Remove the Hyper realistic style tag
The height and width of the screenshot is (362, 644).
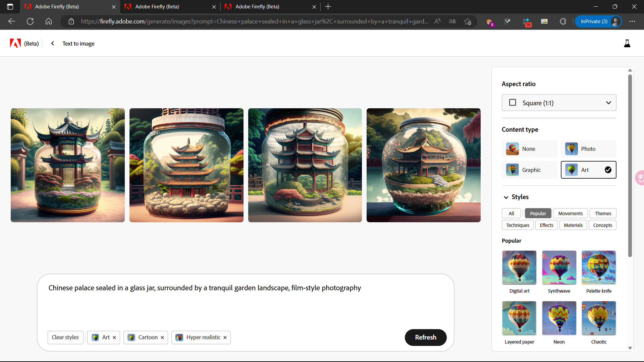pos(225,338)
